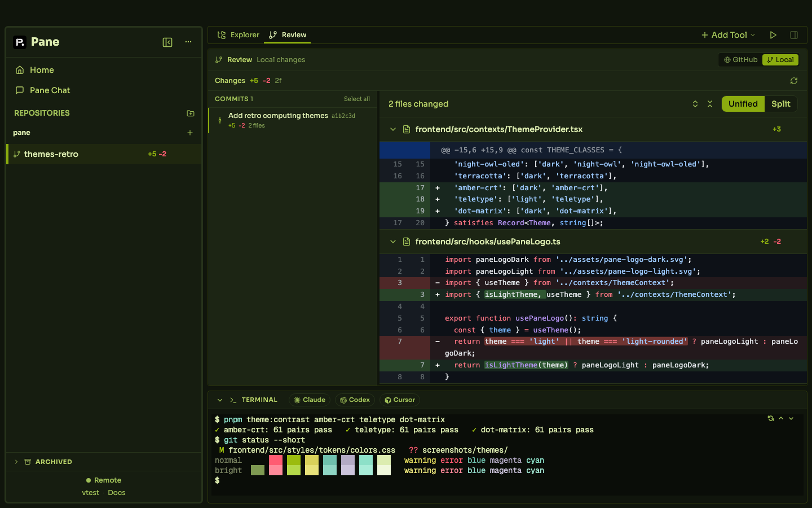The height and width of the screenshot is (508, 812).
Task: Collapse the sidebar with the panel icon
Action: (167, 42)
